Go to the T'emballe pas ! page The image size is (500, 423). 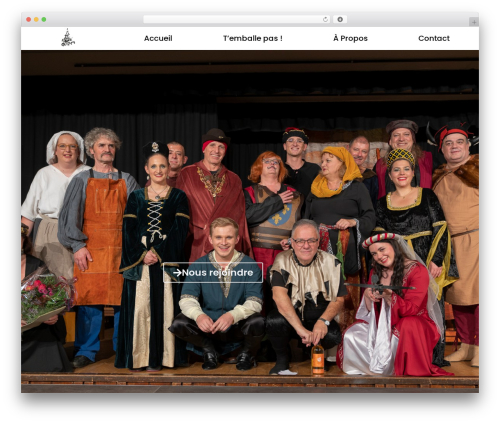pos(253,38)
